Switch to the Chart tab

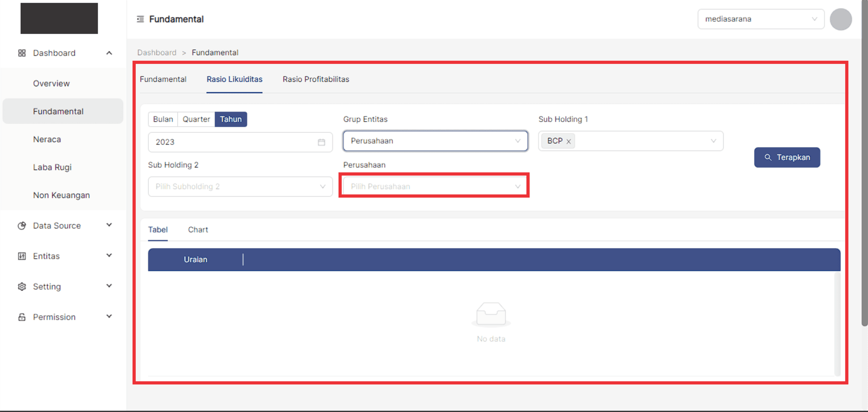(x=198, y=230)
